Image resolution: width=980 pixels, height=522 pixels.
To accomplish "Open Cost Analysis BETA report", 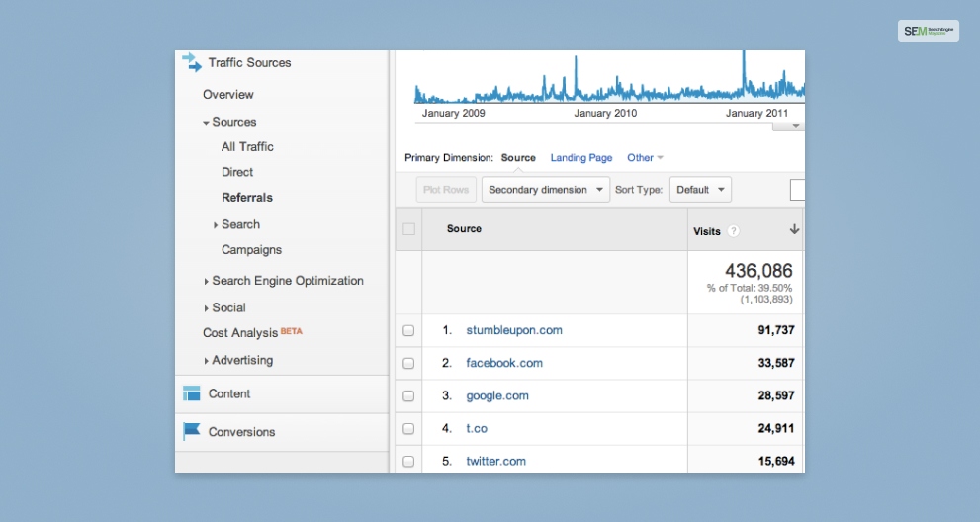I will tap(252, 332).
